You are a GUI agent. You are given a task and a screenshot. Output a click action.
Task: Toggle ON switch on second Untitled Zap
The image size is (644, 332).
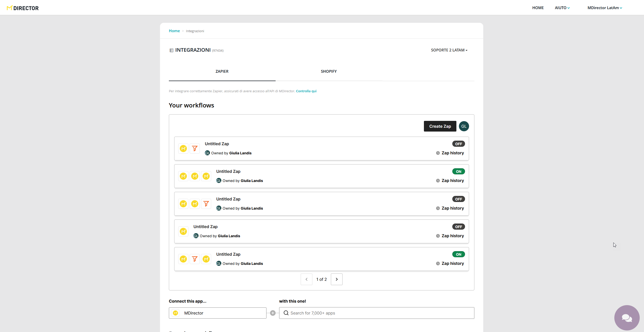(x=458, y=172)
